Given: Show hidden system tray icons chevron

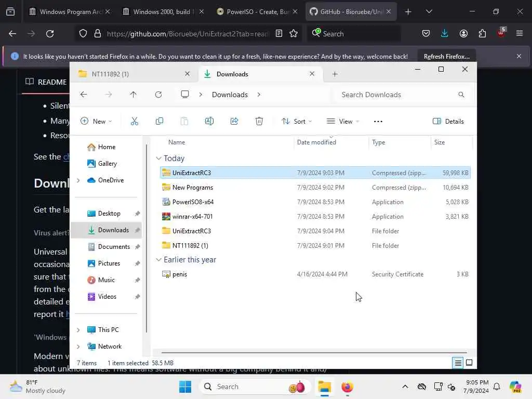Looking at the screenshot, I should 405,387.
